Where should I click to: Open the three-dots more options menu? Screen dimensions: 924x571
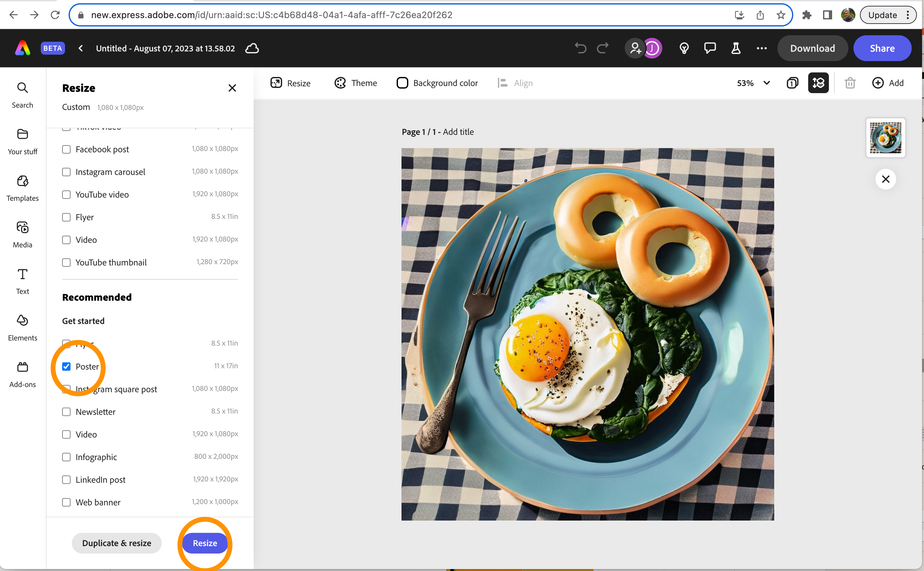762,48
